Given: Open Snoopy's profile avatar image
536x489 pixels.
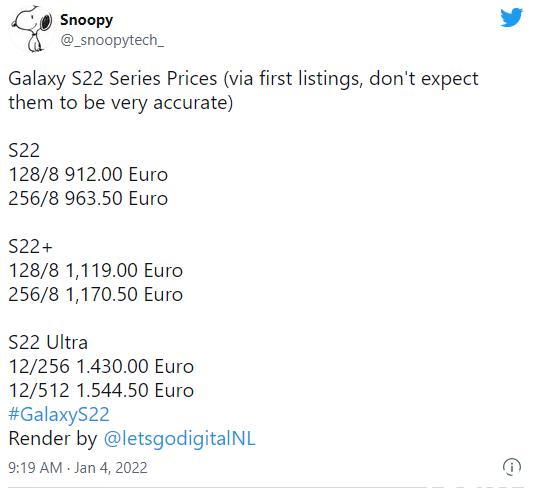Looking at the screenshot, I should click(31, 29).
